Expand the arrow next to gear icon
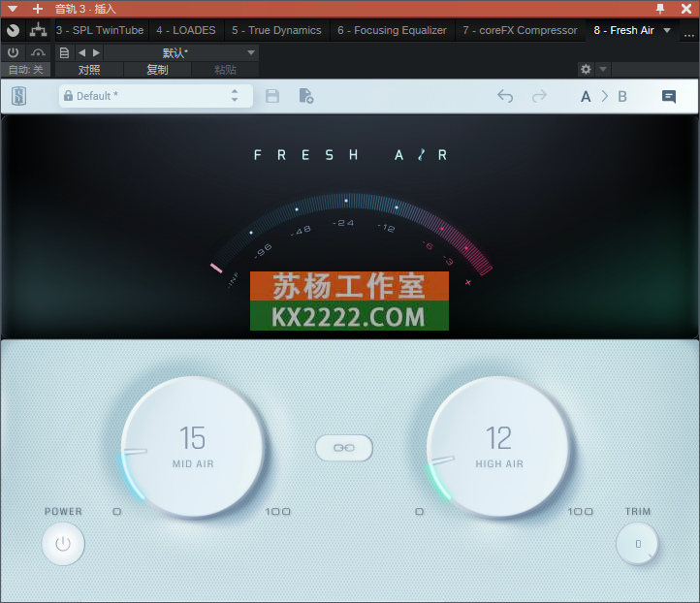 (x=603, y=69)
